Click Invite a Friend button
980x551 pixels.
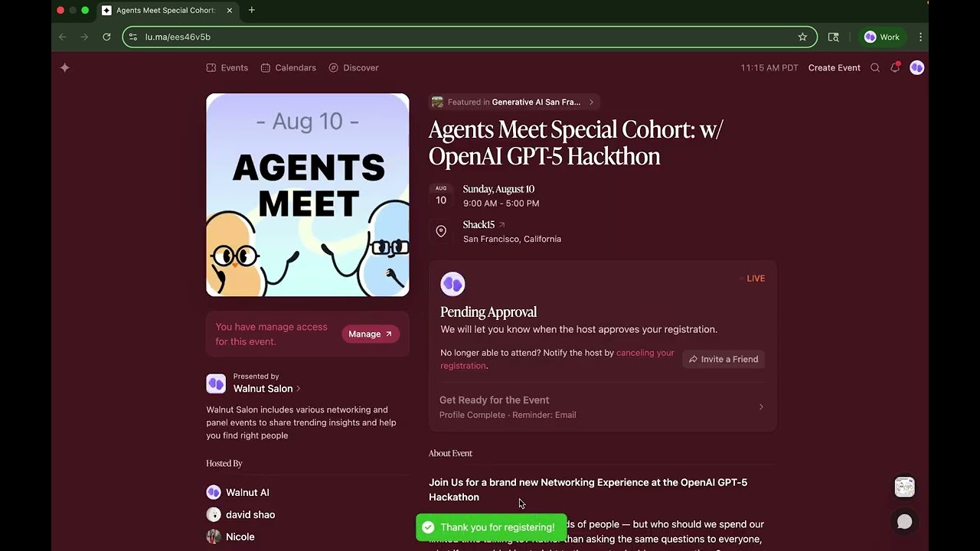724,359
